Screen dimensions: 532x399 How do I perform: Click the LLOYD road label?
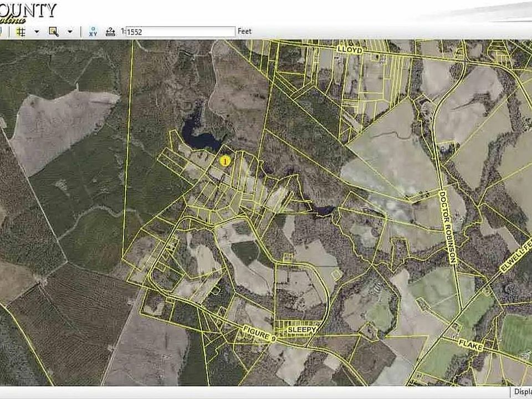pyautogui.click(x=350, y=50)
